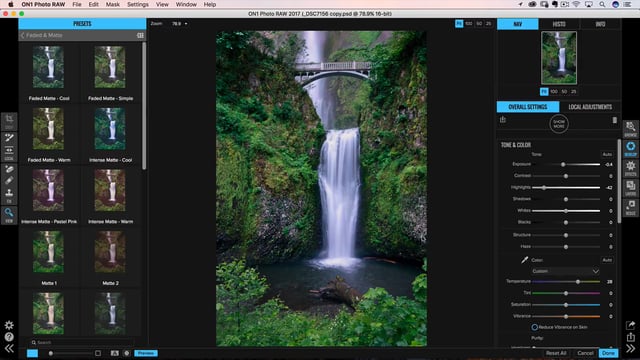This screenshot has height=360, width=640.
Task: Open the Local Adjustments tab
Action: (x=590, y=107)
